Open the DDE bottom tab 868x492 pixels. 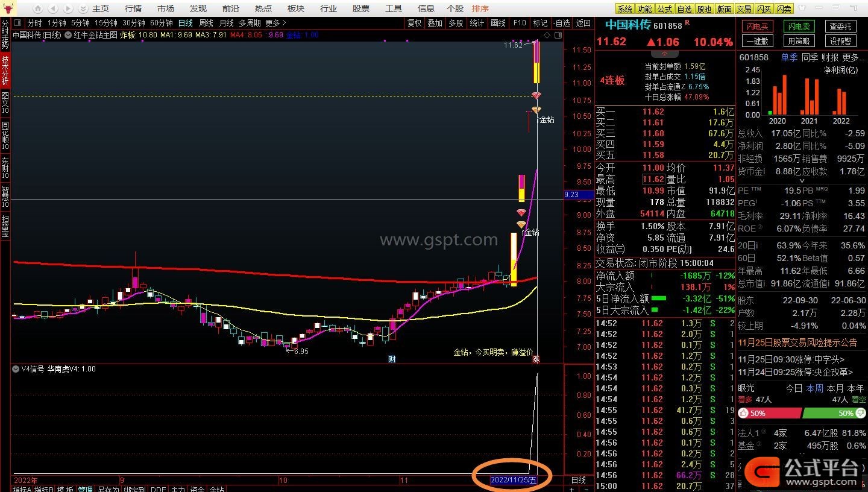point(159,489)
